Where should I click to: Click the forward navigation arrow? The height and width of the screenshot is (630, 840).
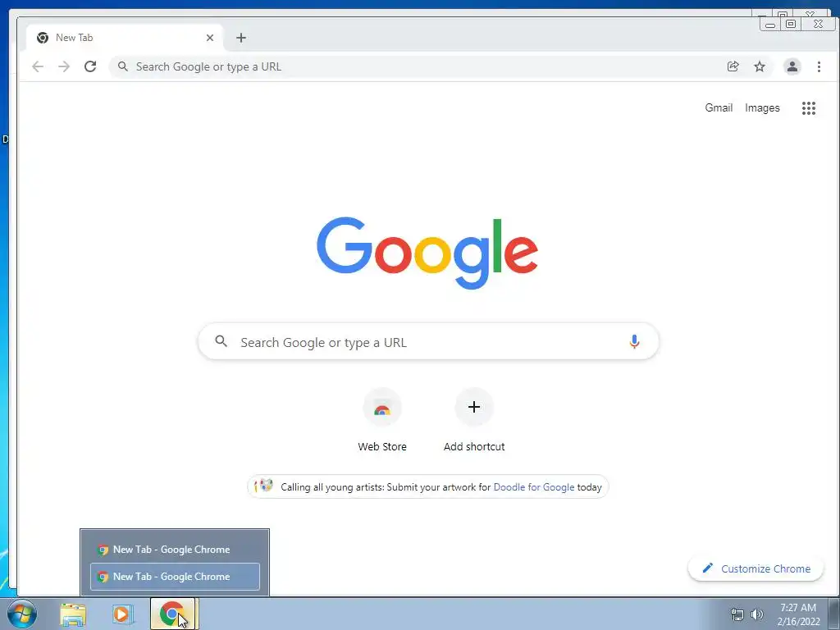[64, 66]
